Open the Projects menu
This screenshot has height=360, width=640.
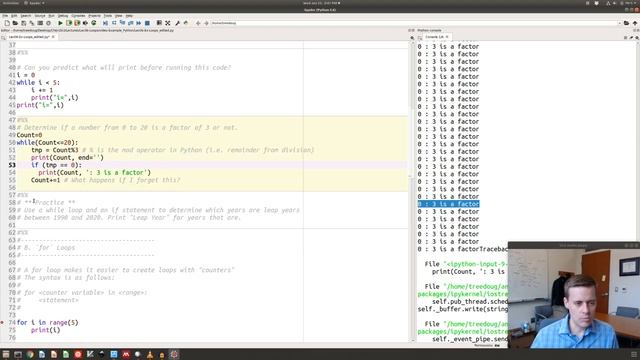point(94,16)
